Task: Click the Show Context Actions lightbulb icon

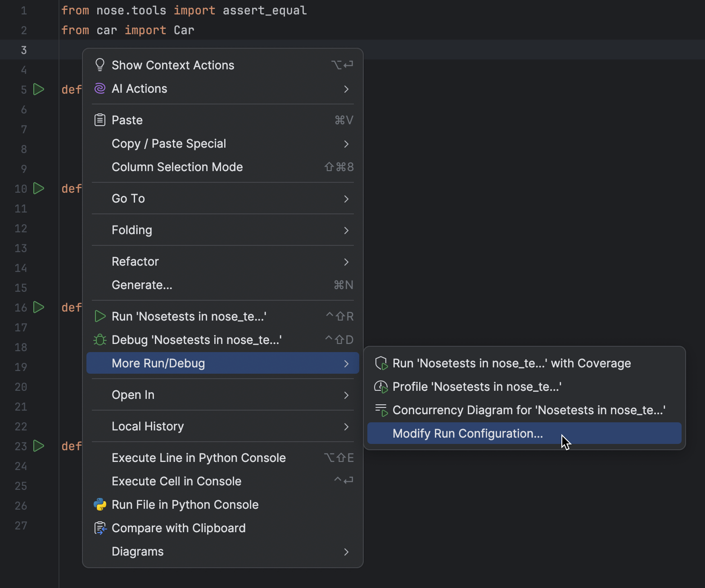Action: click(x=99, y=64)
